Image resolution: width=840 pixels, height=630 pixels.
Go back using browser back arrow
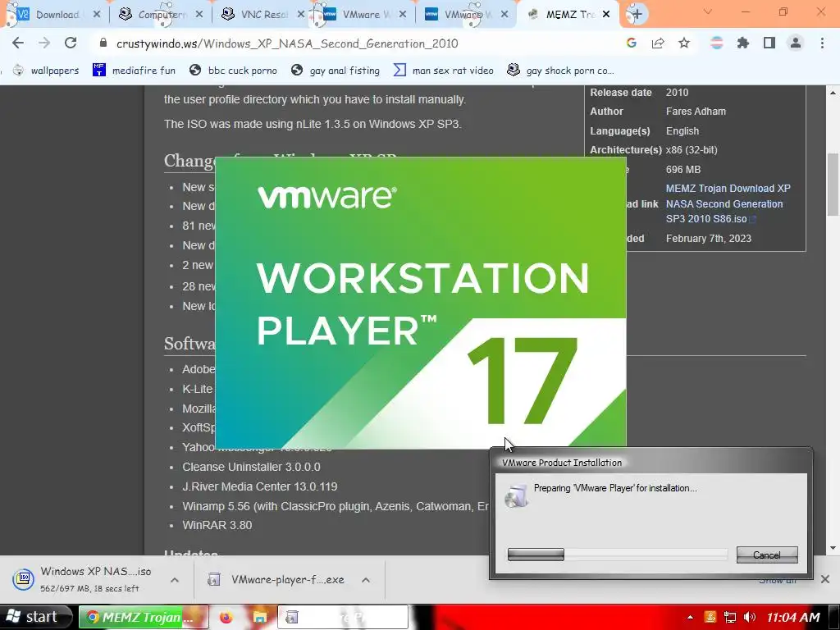point(18,43)
